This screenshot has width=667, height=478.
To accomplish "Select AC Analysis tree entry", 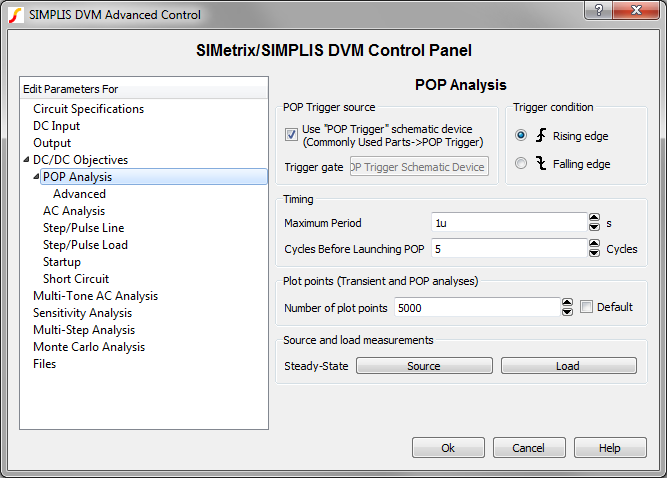I will pos(74,211).
